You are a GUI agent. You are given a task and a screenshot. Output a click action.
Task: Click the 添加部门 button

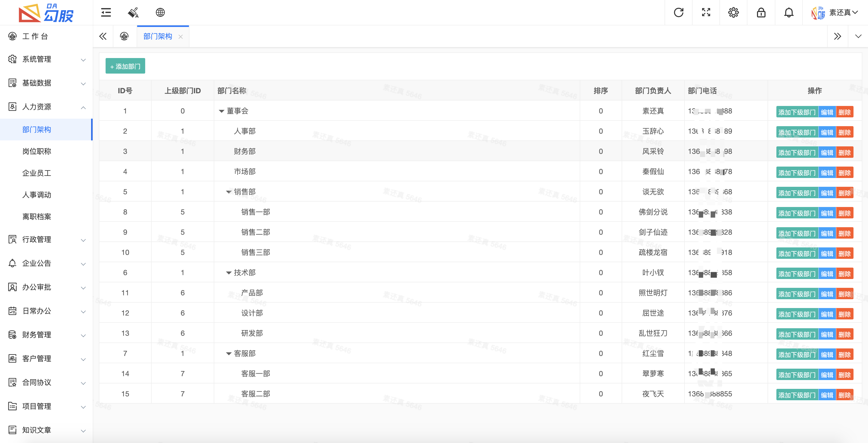point(125,66)
